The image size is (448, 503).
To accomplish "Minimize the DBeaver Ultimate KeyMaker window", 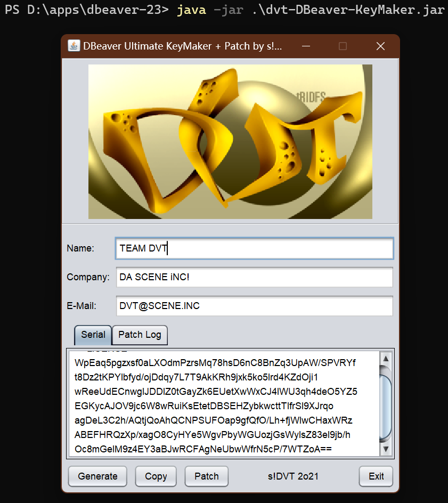I will tap(306, 46).
